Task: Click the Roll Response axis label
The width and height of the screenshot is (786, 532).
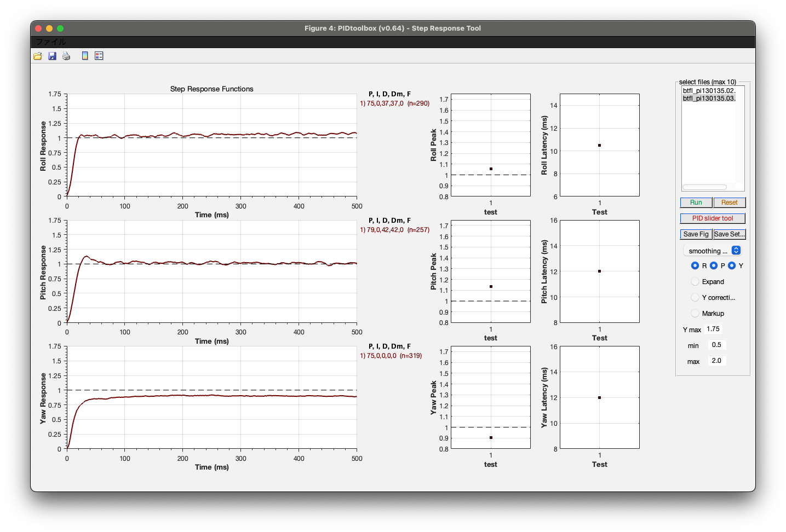Action: pyautogui.click(x=43, y=146)
